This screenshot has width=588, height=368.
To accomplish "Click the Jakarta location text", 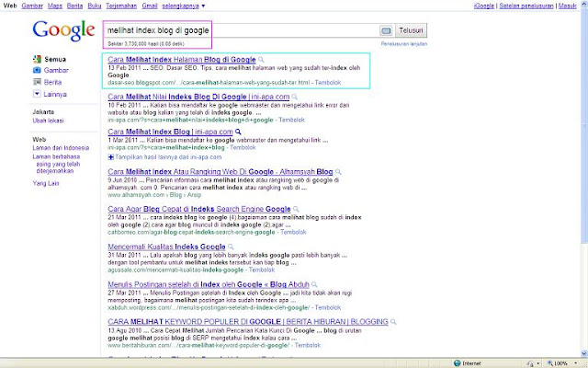I will [43, 112].
